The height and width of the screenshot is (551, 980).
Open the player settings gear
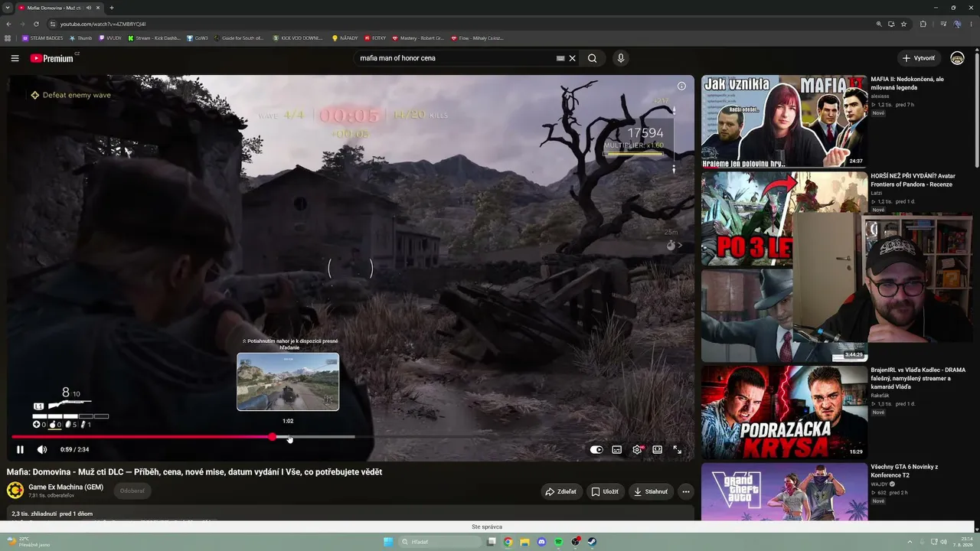tap(637, 450)
